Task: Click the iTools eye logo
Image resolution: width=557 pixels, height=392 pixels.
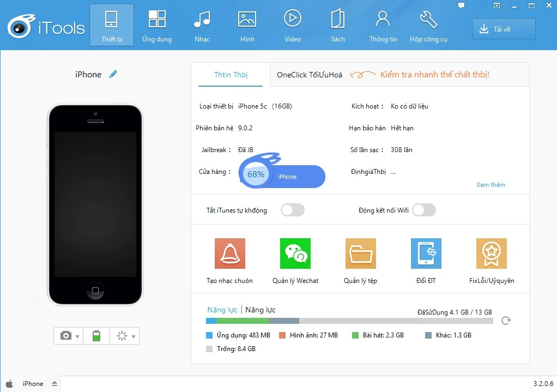Action: pos(21,27)
